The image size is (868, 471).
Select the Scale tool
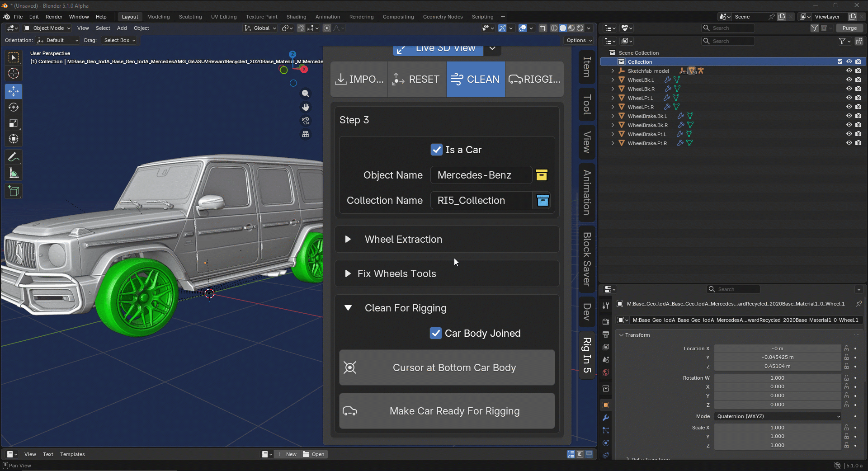click(x=14, y=123)
